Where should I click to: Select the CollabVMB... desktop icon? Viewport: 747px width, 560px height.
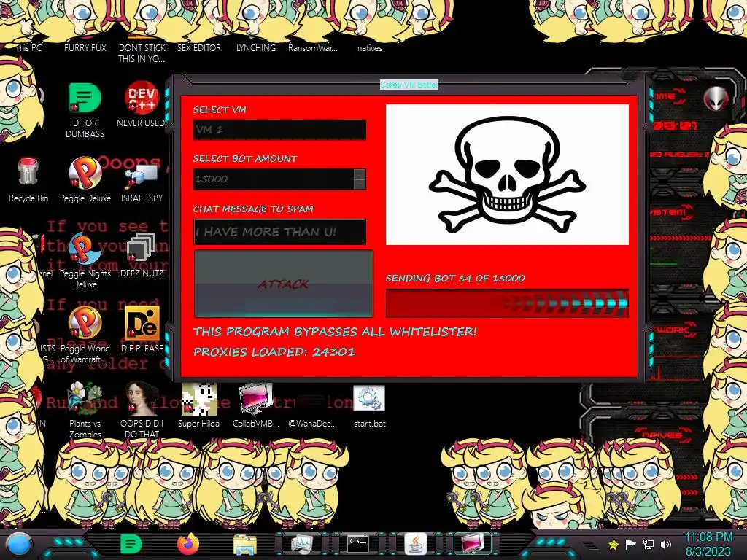point(256,405)
